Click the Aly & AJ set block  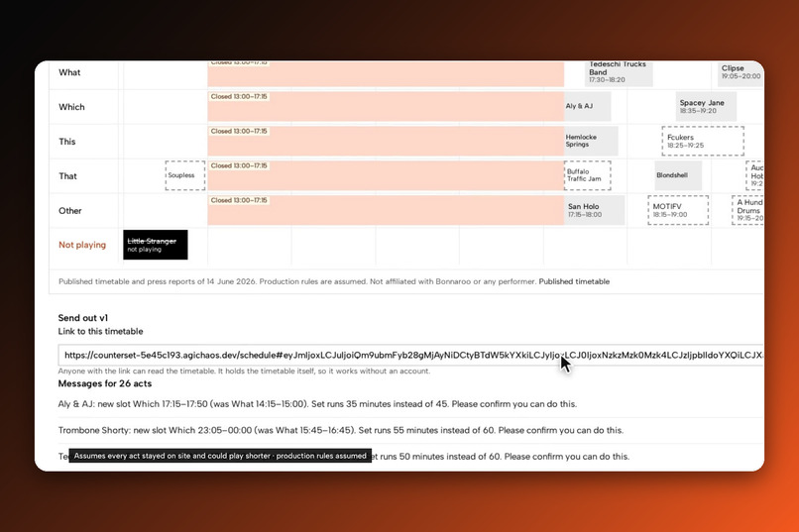588,106
